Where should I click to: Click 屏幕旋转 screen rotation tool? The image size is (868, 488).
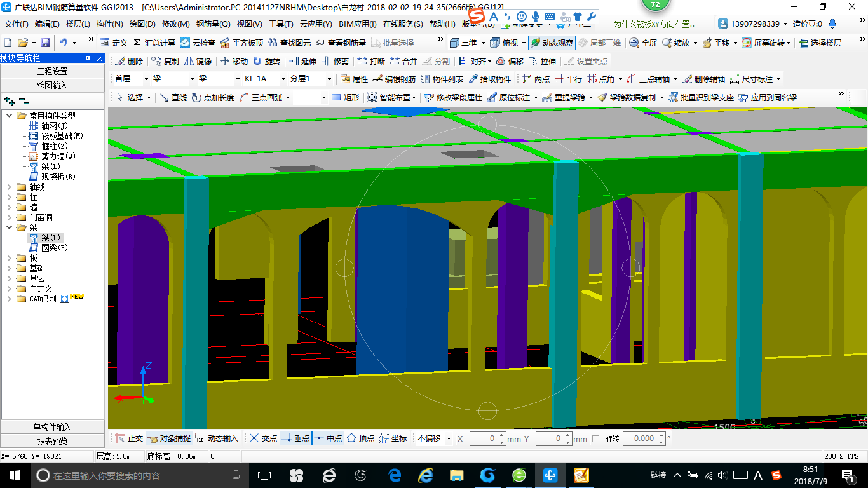click(764, 43)
